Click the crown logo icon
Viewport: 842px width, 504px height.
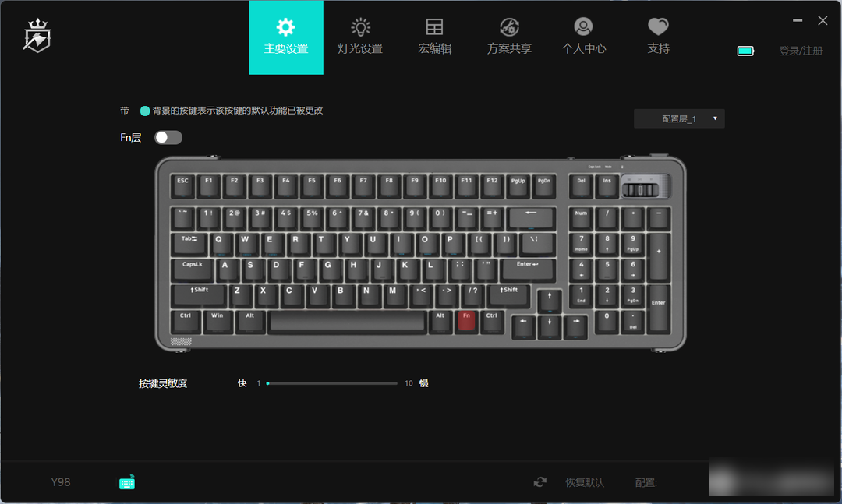point(37,36)
